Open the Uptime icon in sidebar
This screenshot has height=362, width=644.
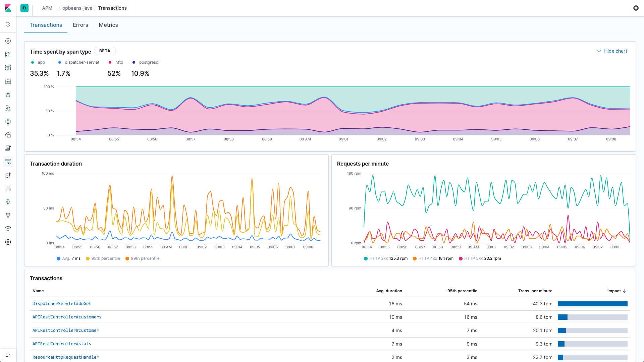click(x=8, y=175)
